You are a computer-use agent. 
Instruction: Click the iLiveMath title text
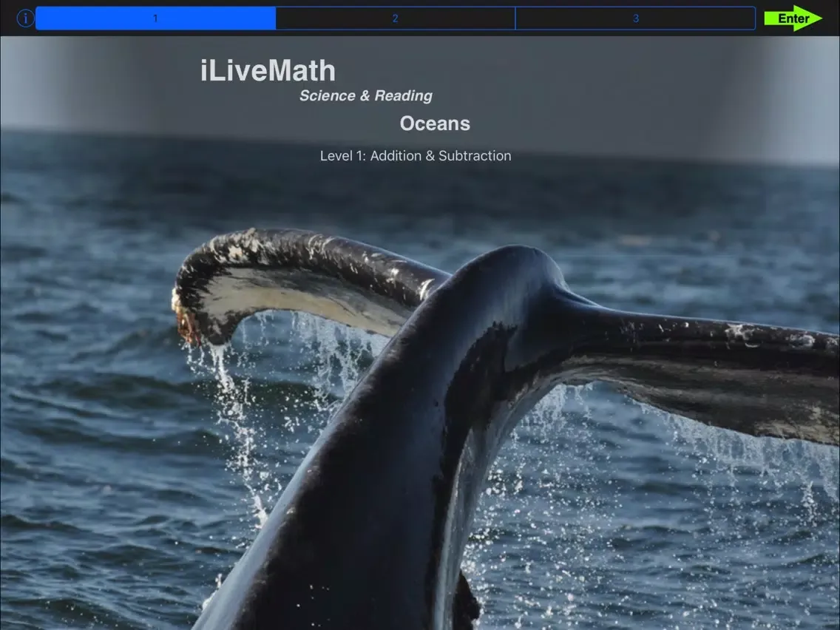point(268,71)
